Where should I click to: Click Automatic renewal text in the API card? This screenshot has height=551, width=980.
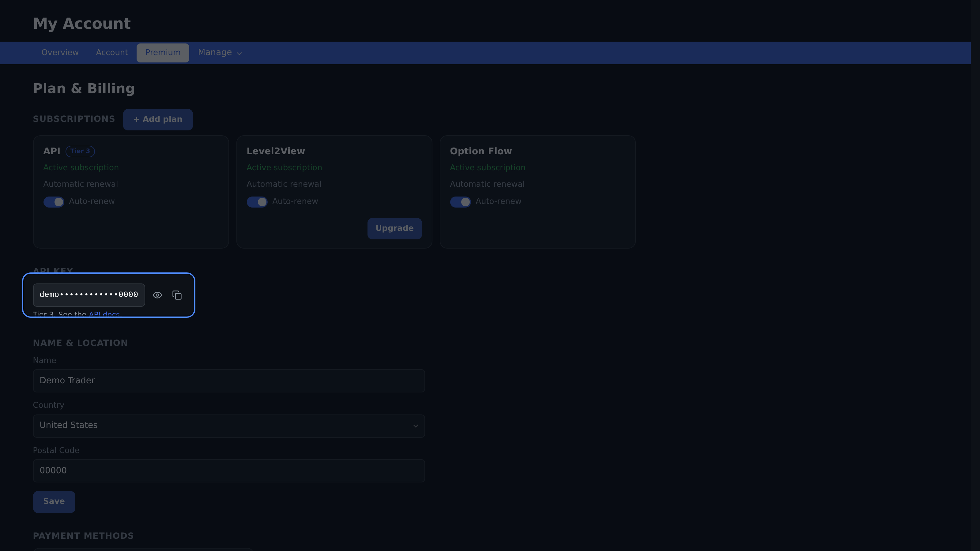click(x=81, y=184)
